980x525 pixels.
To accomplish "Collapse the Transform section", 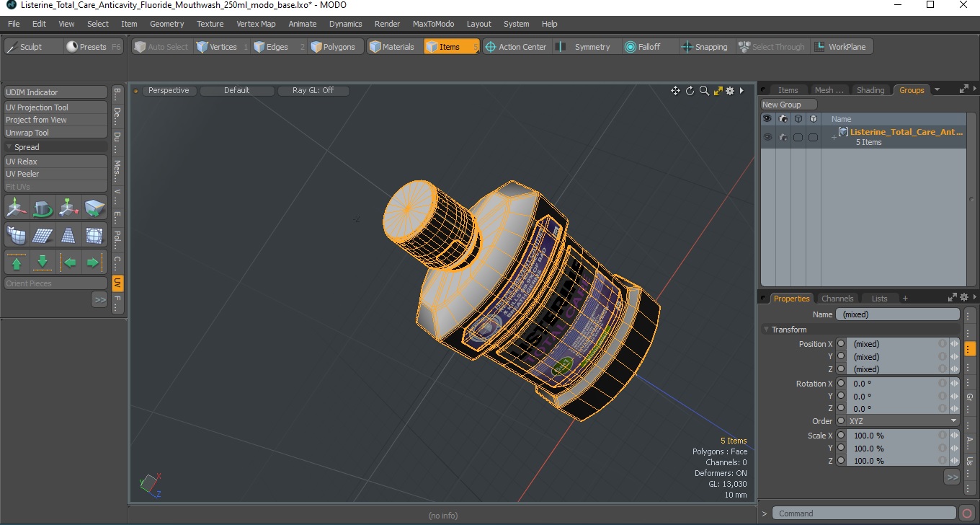I will (x=766, y=330).
